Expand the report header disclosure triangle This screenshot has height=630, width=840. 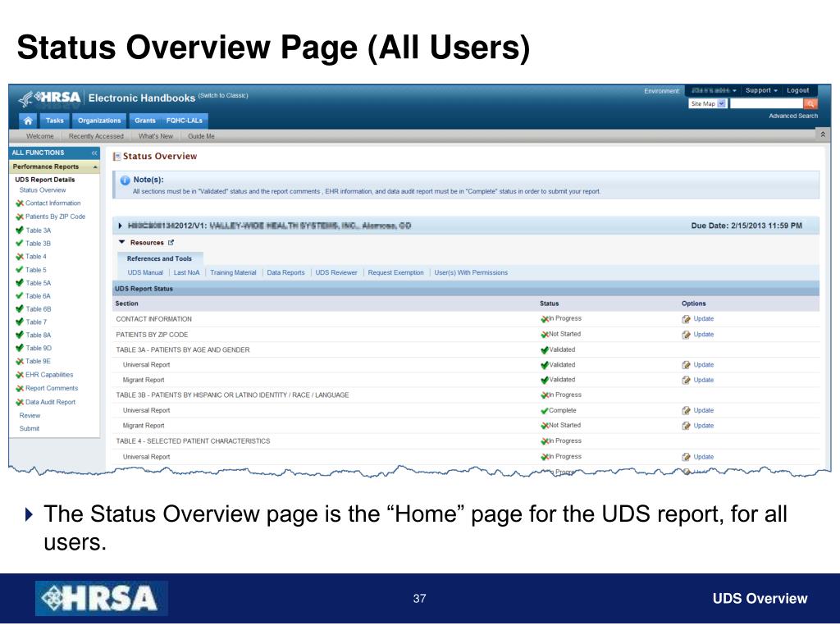click(x=120, y=226)
